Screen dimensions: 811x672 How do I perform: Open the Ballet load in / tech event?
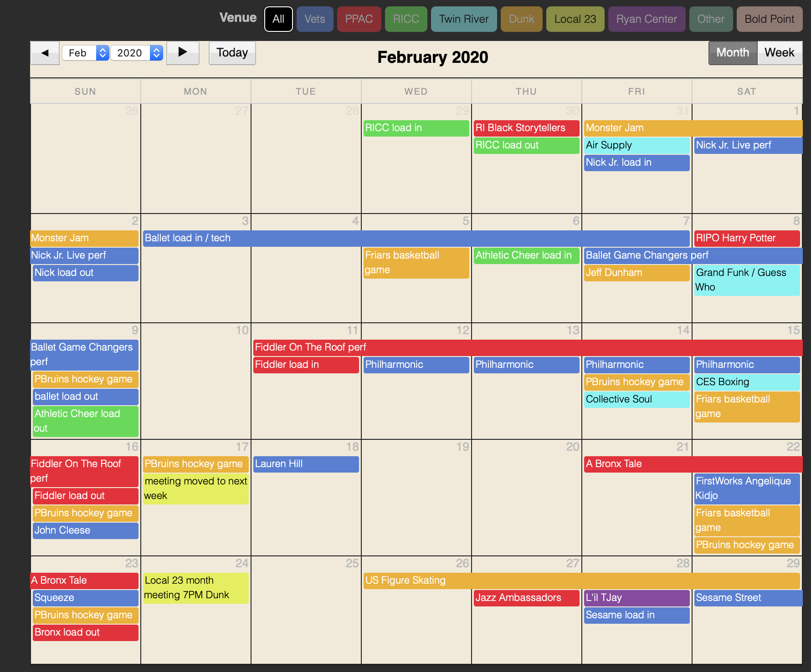416,238
